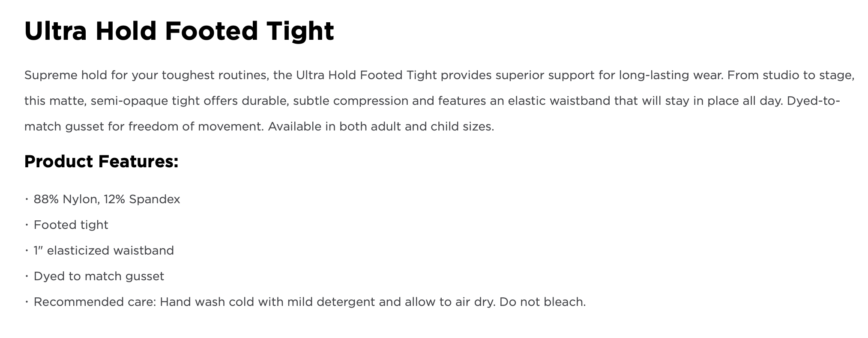Screen dimensions: 868x338
Task: Click 'Available in both adult and child sizes'
Action: 381,127
